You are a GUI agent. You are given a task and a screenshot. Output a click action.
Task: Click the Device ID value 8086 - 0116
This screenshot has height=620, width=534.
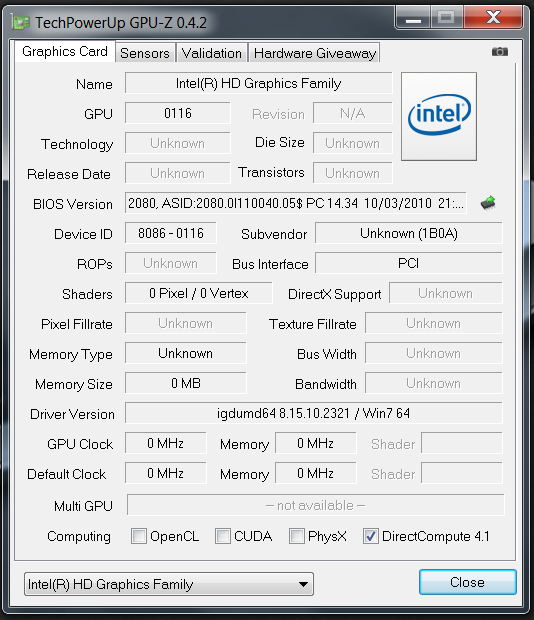[x=171, y=233]
